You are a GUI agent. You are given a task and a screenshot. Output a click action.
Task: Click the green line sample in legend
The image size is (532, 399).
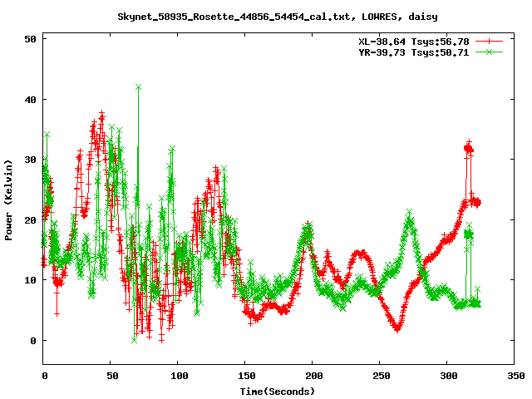click(x=489, y=52)
